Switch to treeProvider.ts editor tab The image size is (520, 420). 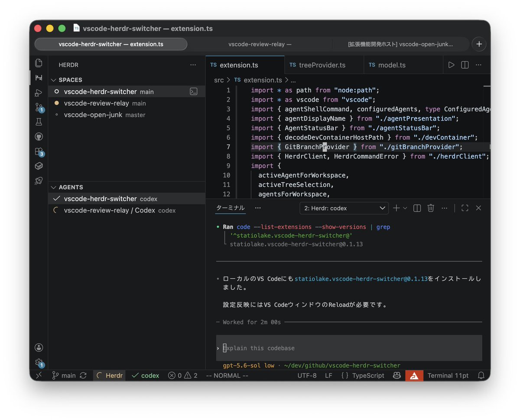pos(324,65)
